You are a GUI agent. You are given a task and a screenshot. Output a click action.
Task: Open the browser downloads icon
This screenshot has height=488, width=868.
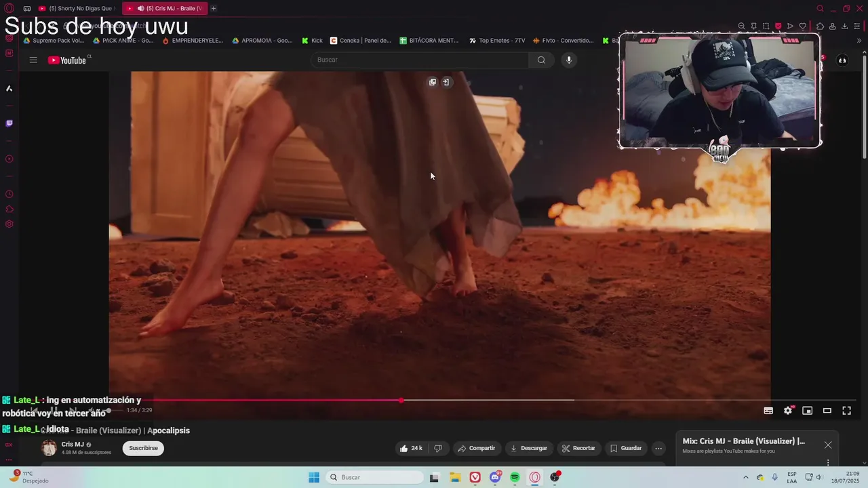(x=844, y=26)
